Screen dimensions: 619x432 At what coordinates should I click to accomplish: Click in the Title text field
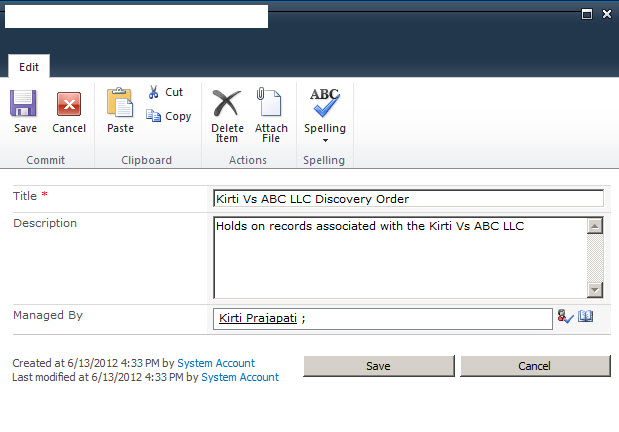[408, 199]
